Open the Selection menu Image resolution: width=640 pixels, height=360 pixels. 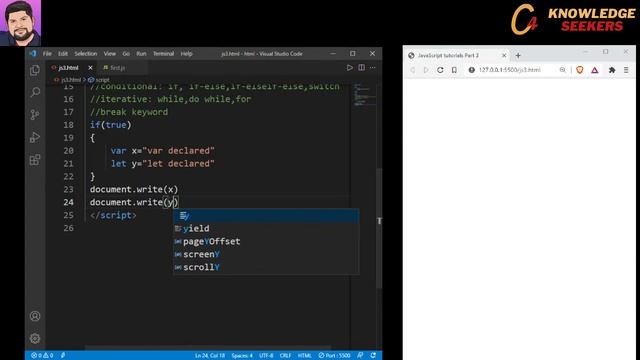pyautogui.click(x=86, y=53)
